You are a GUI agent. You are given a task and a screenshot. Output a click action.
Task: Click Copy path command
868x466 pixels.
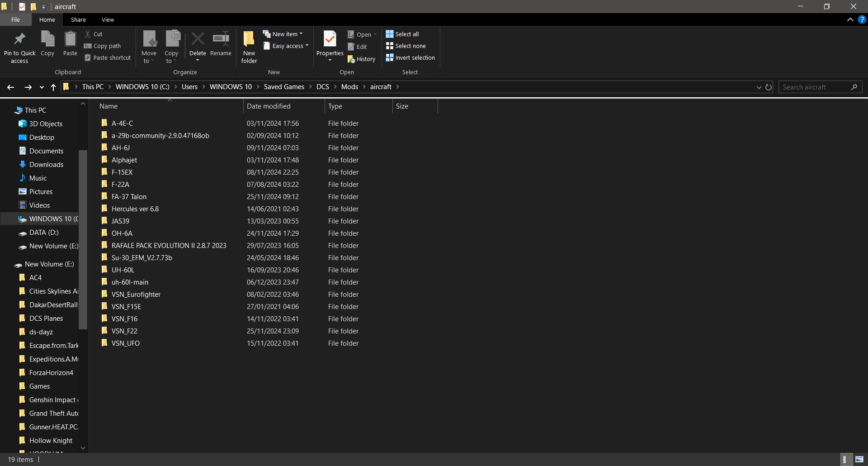(103, 46)
